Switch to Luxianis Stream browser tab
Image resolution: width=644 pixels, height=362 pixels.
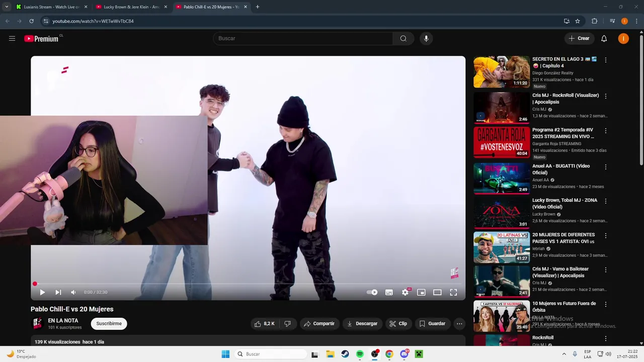click(52, 7)
